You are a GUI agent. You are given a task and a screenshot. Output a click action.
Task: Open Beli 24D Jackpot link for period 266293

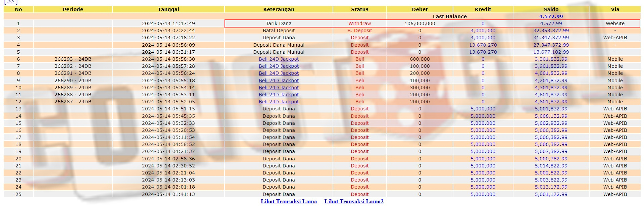click(x=279, y=59)
